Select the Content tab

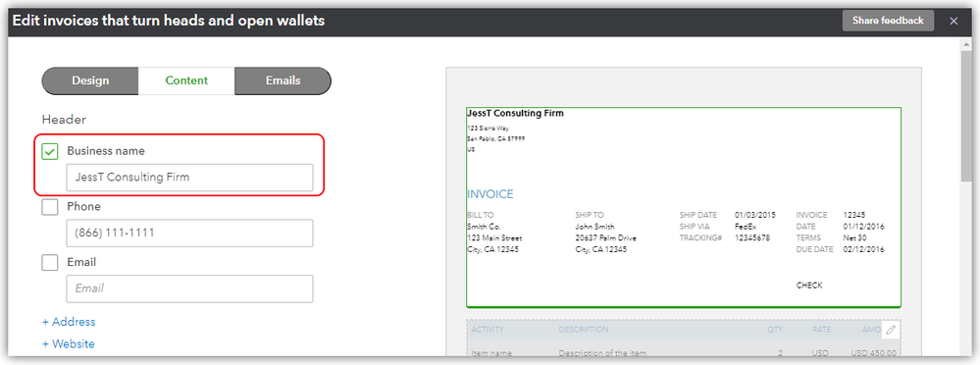[186, 80]
